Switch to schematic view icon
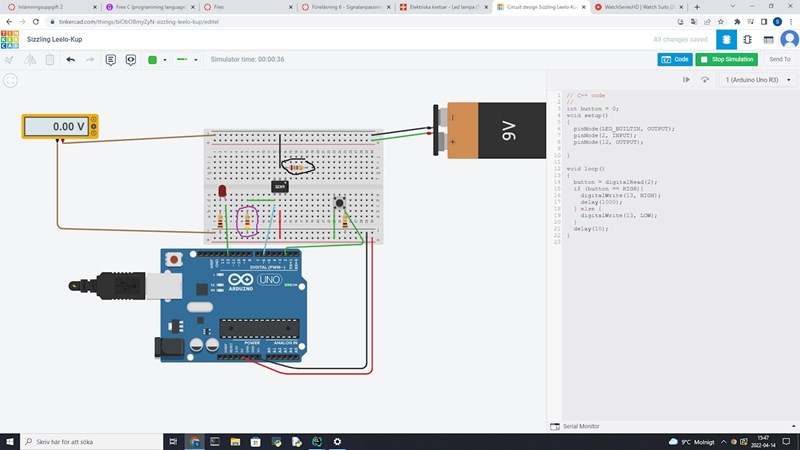 click(747, 40)
